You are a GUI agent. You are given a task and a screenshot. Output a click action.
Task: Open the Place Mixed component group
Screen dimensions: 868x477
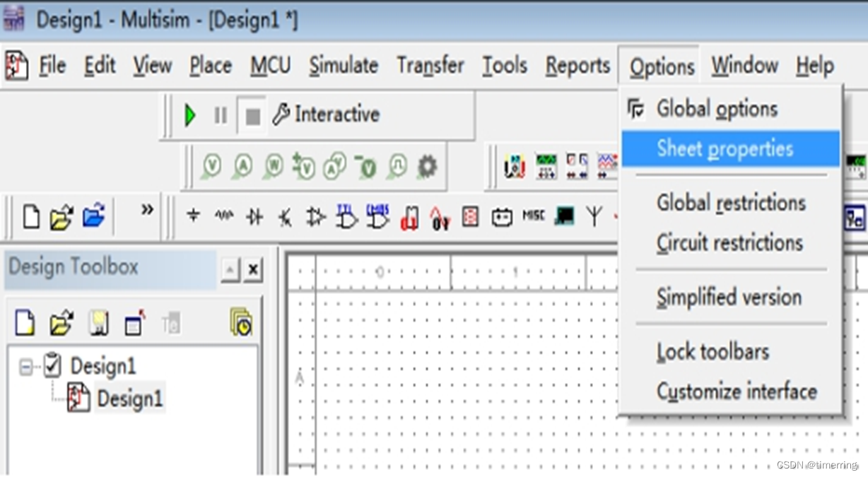coord(440,218)
